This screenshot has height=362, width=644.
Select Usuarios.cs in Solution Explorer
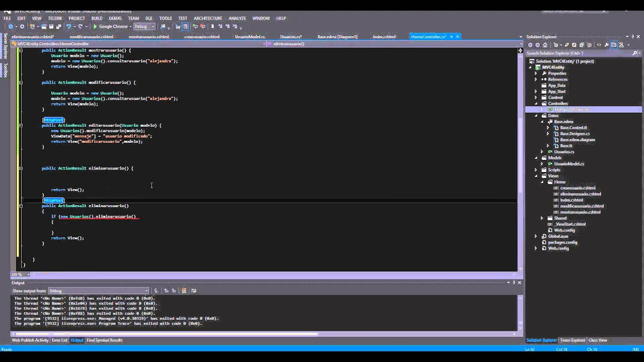point(564,152)
